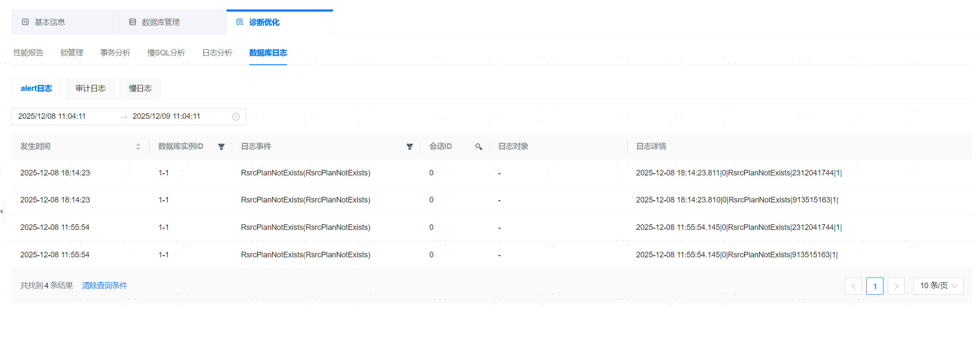The image size is (980, 338).
Task: Switch to the 基本信息 tab
Action: click(x=49, y=22)
